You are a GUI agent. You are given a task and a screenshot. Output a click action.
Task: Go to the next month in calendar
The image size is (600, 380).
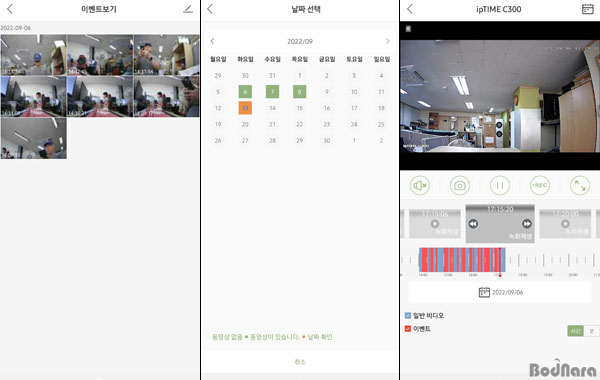[x=388, y=41]
